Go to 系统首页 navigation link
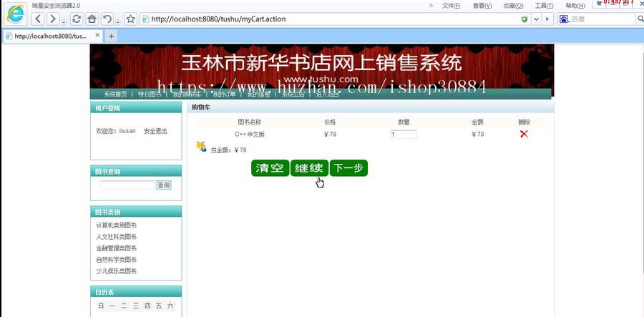Screen dimensions: 644x317 point(115,94)
